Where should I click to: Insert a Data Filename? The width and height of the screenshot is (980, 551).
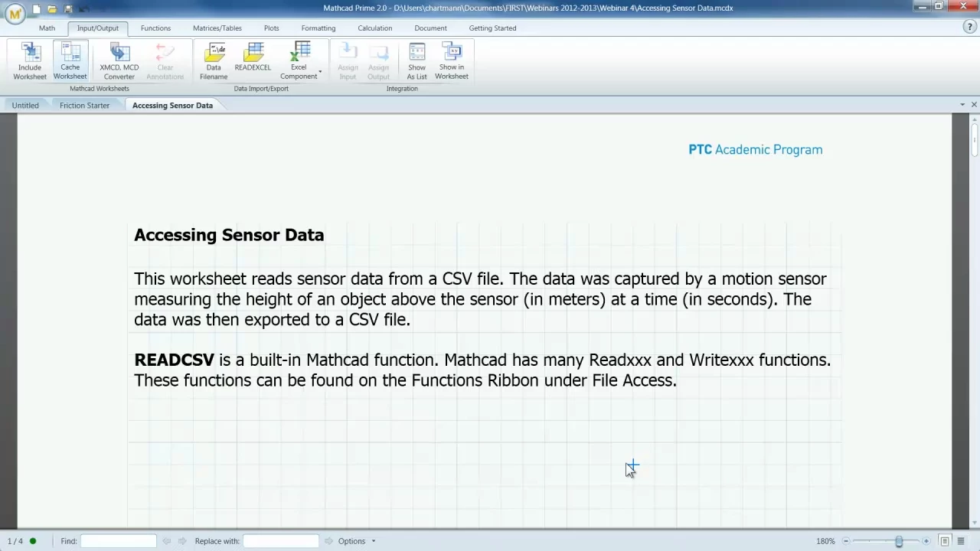(214, 61)
